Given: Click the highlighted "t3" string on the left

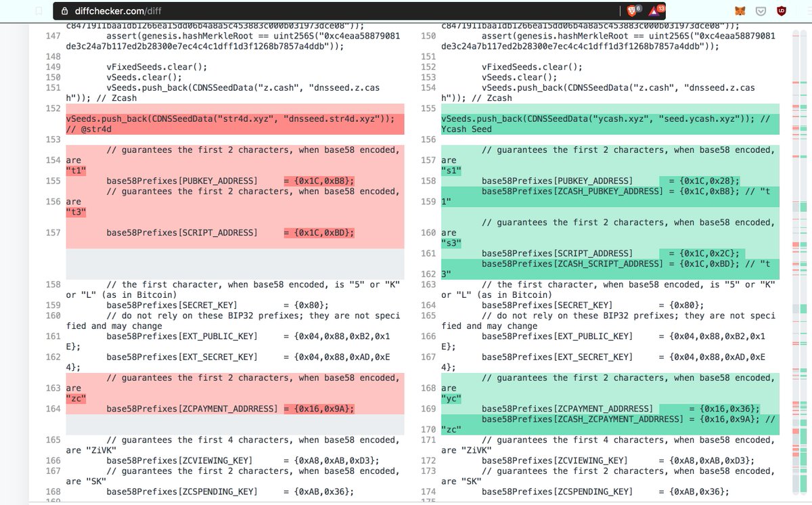Looking at the screenshot, I should pos(76,212).
